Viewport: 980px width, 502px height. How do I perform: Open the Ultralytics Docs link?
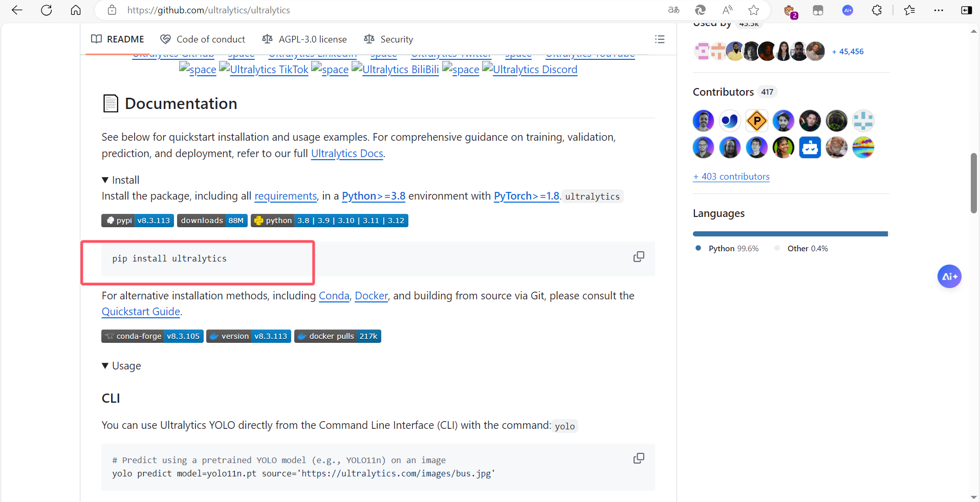coord(347,154)
